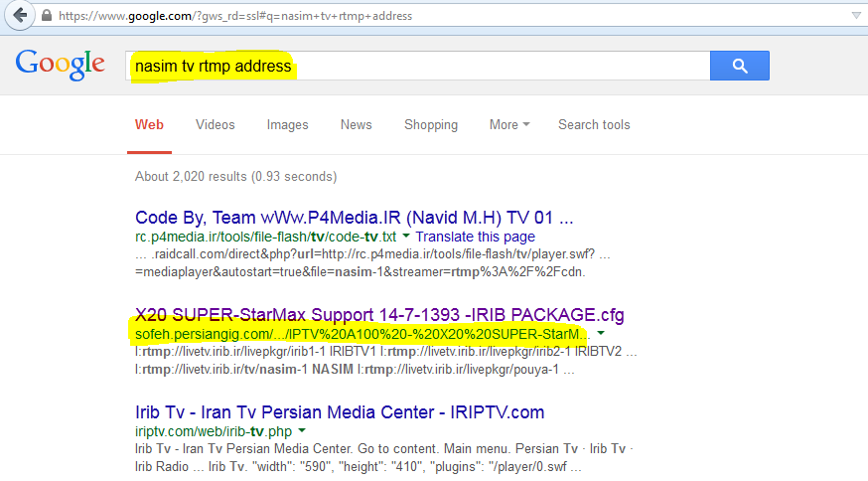Click the padlock security icon in address bar

point(47,16)
